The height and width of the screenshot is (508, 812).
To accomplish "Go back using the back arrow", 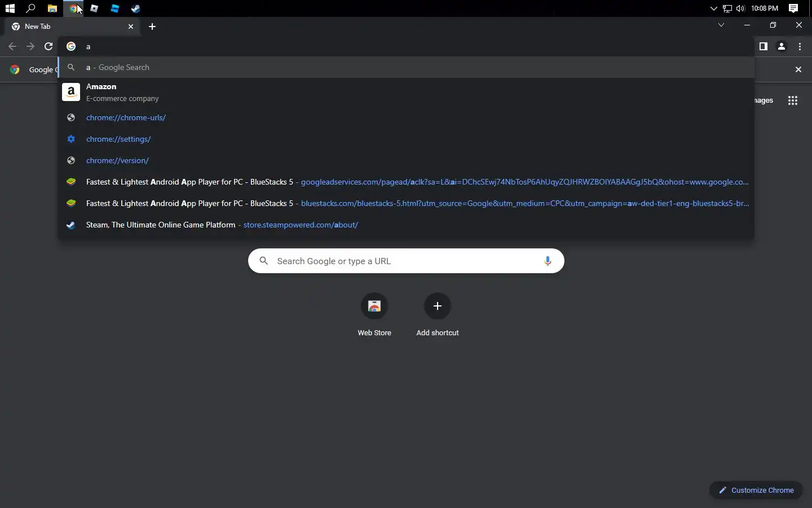I will pos(12,46).
